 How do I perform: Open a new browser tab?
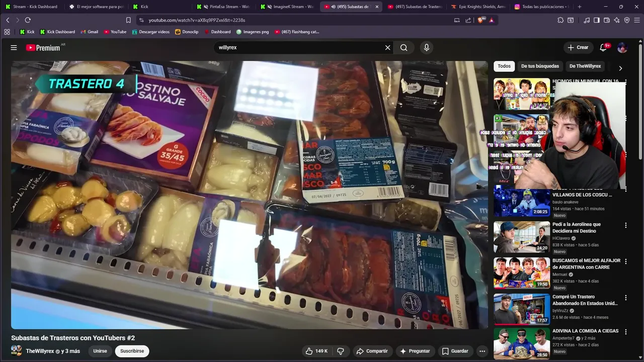(580, 7)
